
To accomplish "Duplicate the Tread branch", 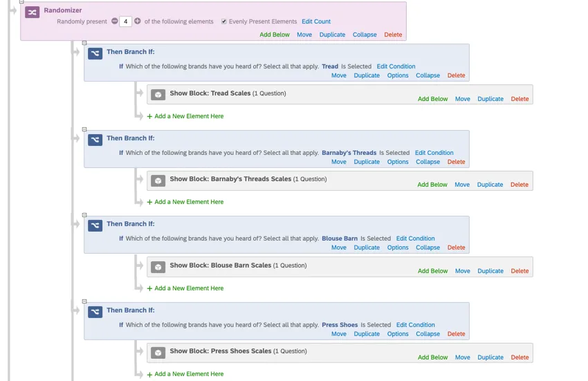I will (367, 75).
